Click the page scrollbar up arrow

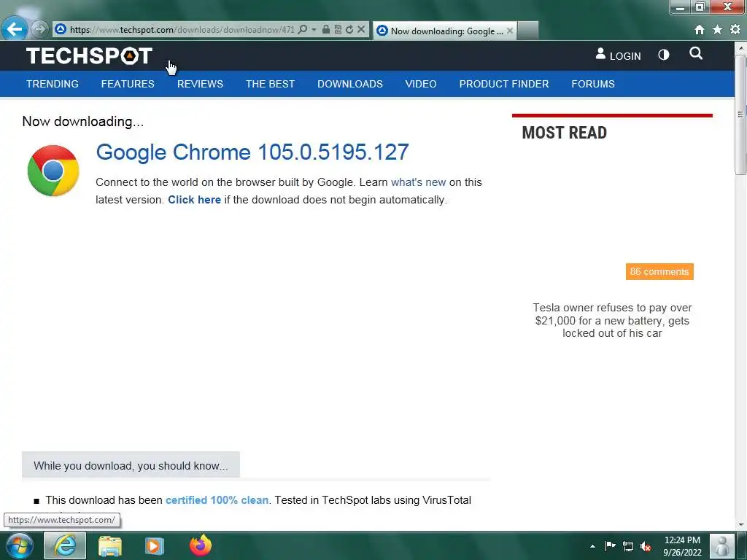coord(741,48)
